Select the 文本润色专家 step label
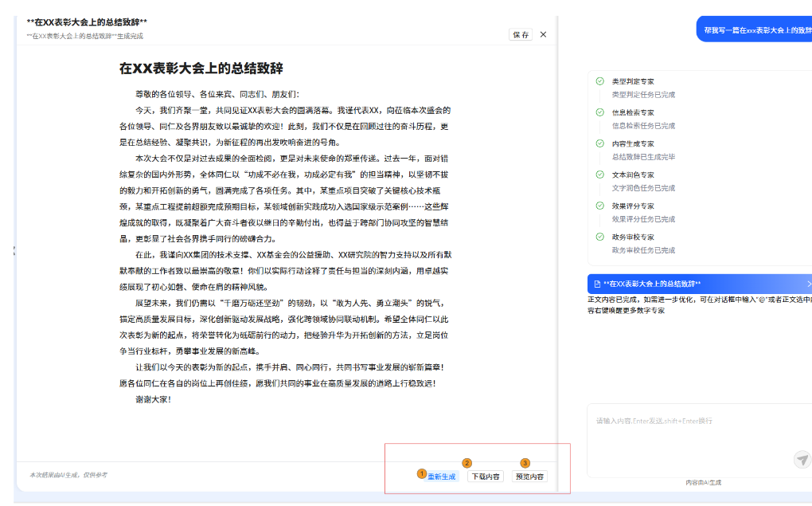Image resolution: width=812 pixels, height=506 pixels. tap(633, 175)
